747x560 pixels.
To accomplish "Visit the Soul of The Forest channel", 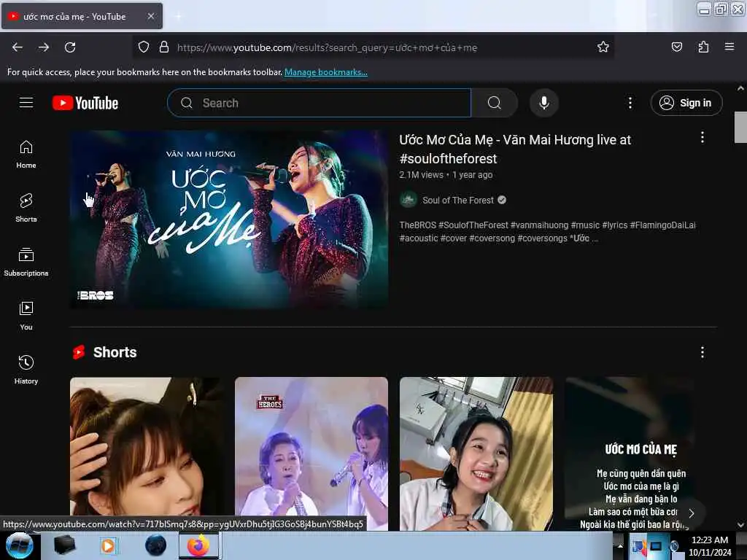I will (458, 201).
